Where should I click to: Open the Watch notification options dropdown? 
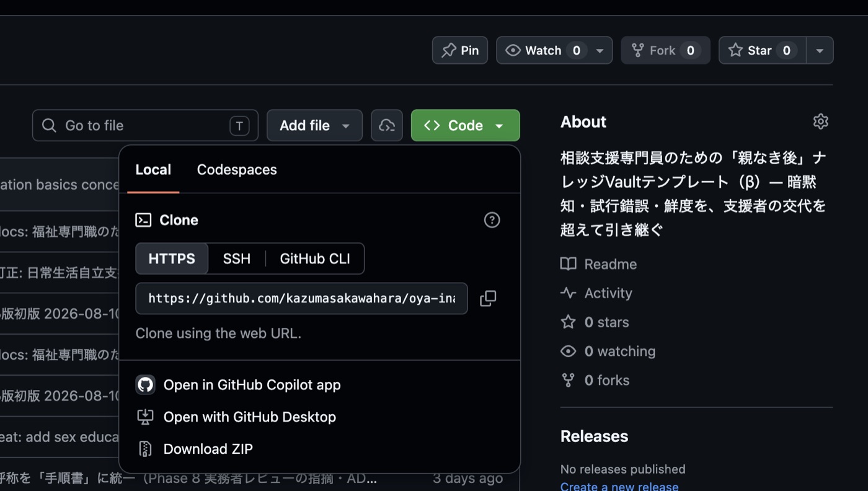tap(600, 50)
